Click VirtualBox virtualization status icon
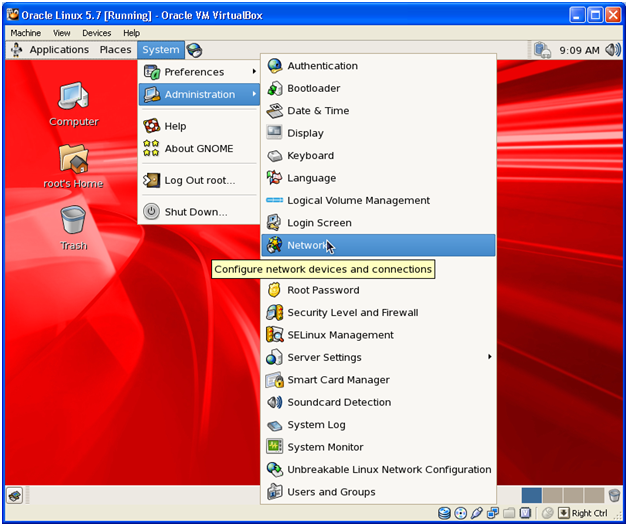Image resolution: width=628 pixels, height=526 pixels. [525, 513]
